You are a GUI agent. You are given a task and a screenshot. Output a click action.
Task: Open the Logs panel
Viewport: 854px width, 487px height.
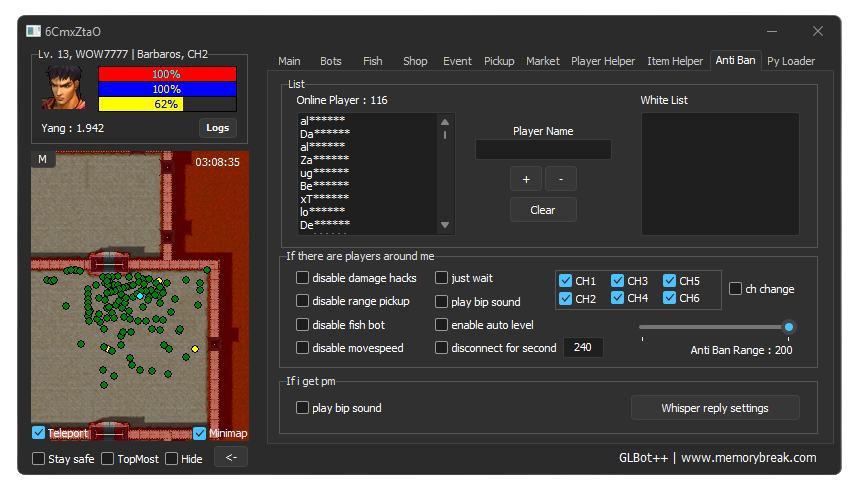pyautogui.click(x=217, y=128)
